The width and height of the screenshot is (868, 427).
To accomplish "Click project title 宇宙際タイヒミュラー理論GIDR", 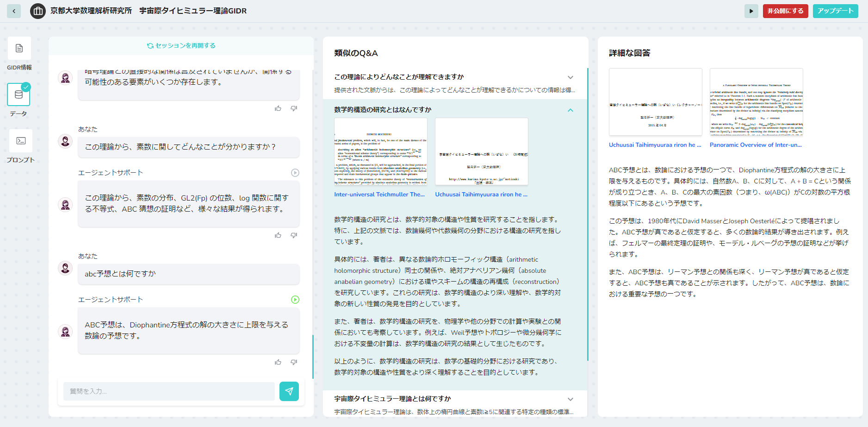I will 193,11.
